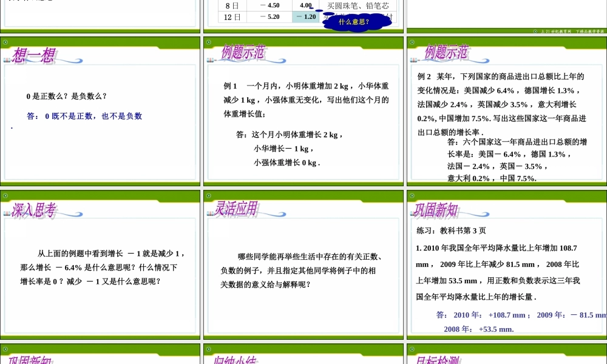Click the line 小强体重增长 0 kg
The width and height of the screenshot is (607, 364).
(287, 163)
